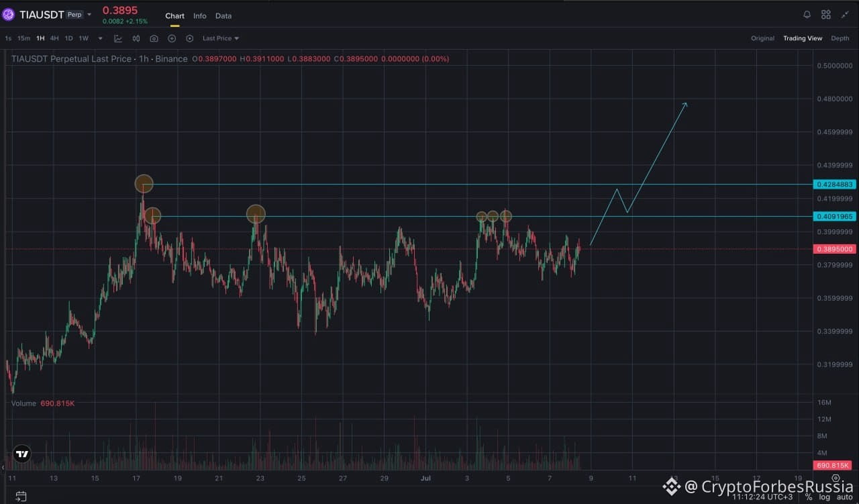Switch to the Trading View chart
Image resolution: width=859 pixels, height=504 pixels.
click(803, 38)
